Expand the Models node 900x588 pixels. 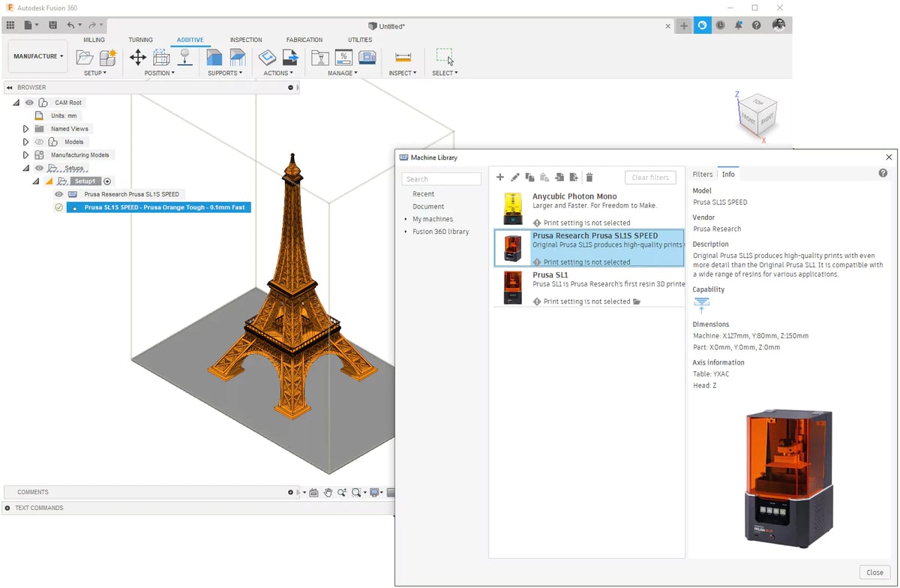tap(25, 142)
